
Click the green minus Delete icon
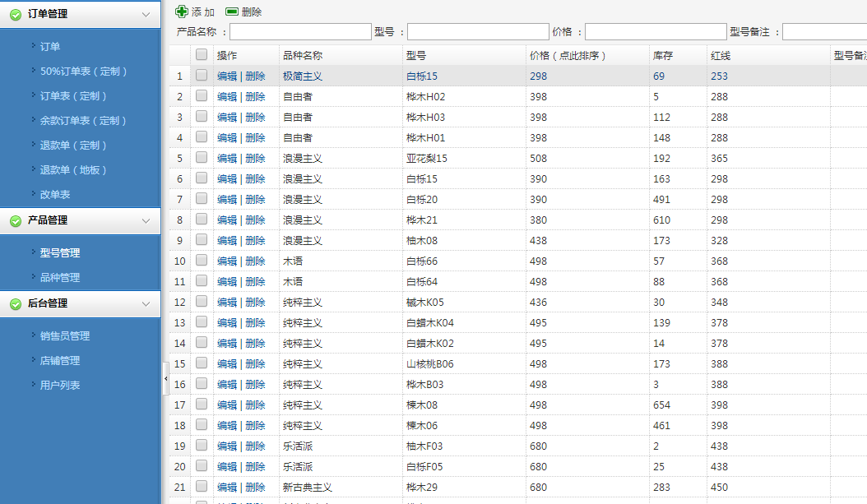[232, 12]
